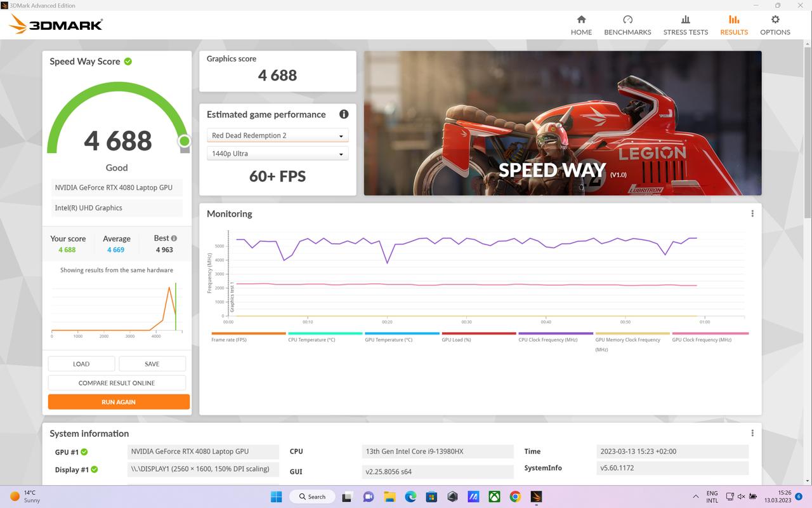
Task: Click the Save result button
Action: (152, 364)
